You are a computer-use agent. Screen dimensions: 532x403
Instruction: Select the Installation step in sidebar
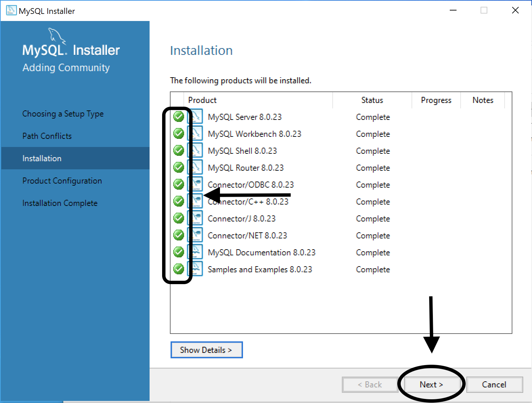point(75,158)
